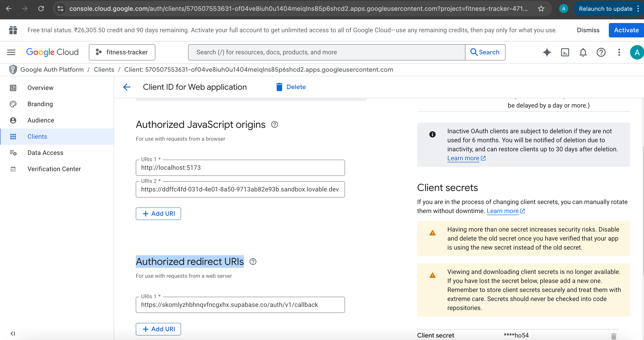This screenshot has height=340, width=644.
Task: Open the three-dot settings menu
Action: tap(619, 52)
